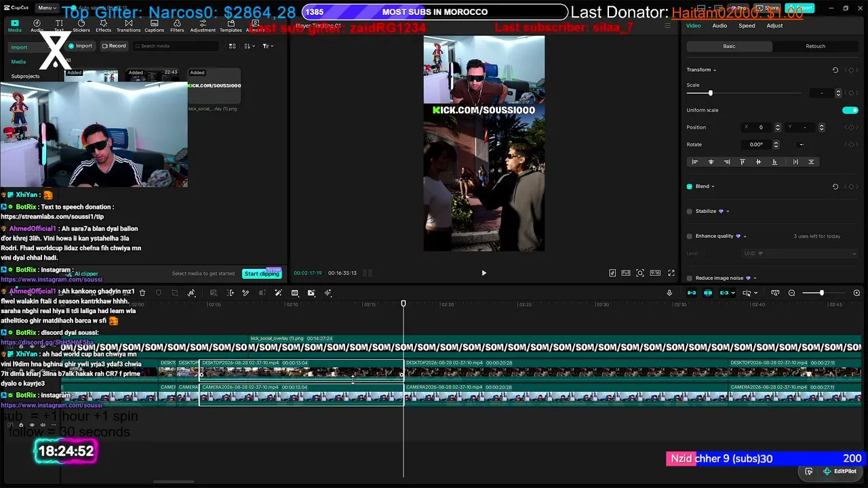Uncheck the Blend checkbox

pyautogui.click(x=690, y=186)
